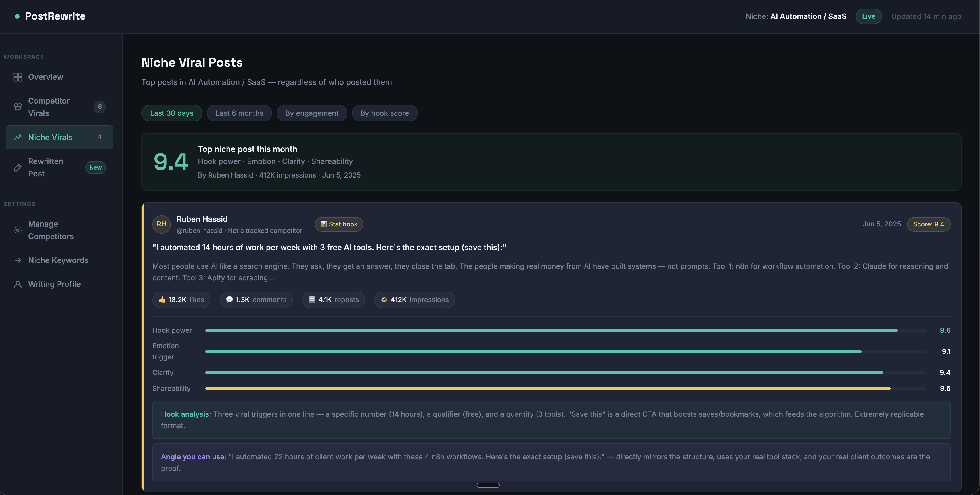
Task: Click the Competitor Virals count badge 6
Action: click(x=100, y=107)
